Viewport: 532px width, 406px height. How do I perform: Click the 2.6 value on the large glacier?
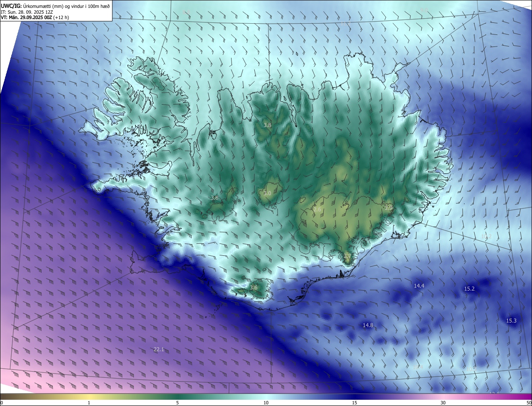pos(317,210)
